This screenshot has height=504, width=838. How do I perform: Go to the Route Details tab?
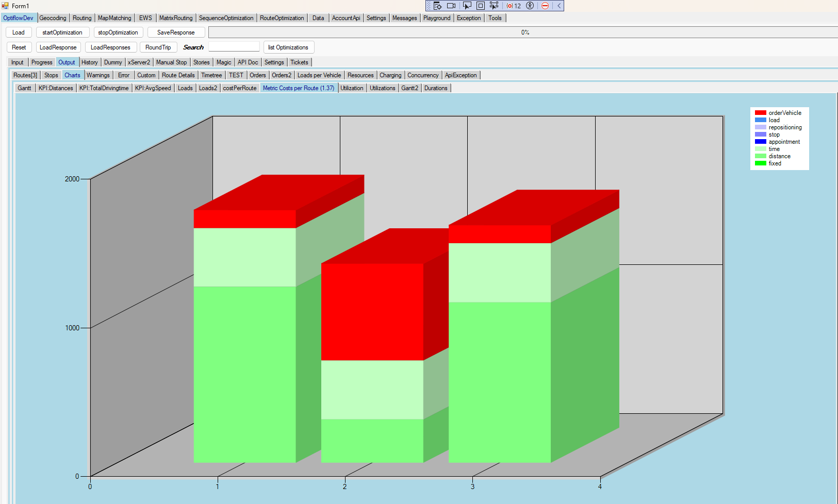pos(178,75)
